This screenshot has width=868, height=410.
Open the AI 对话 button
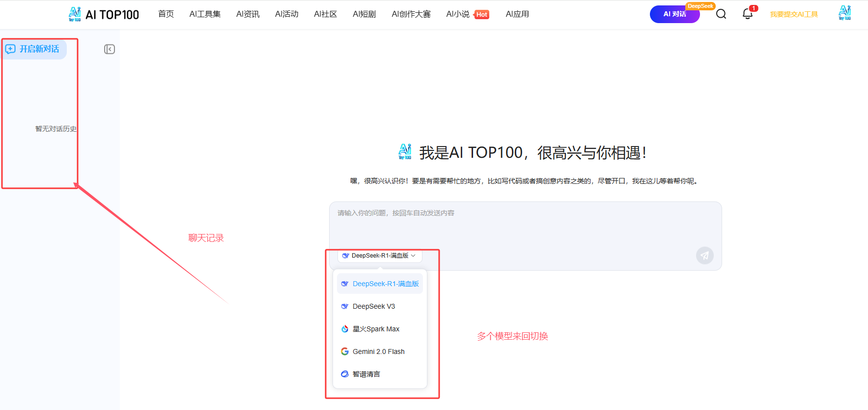pyautogui.click(x=674, y=14)
